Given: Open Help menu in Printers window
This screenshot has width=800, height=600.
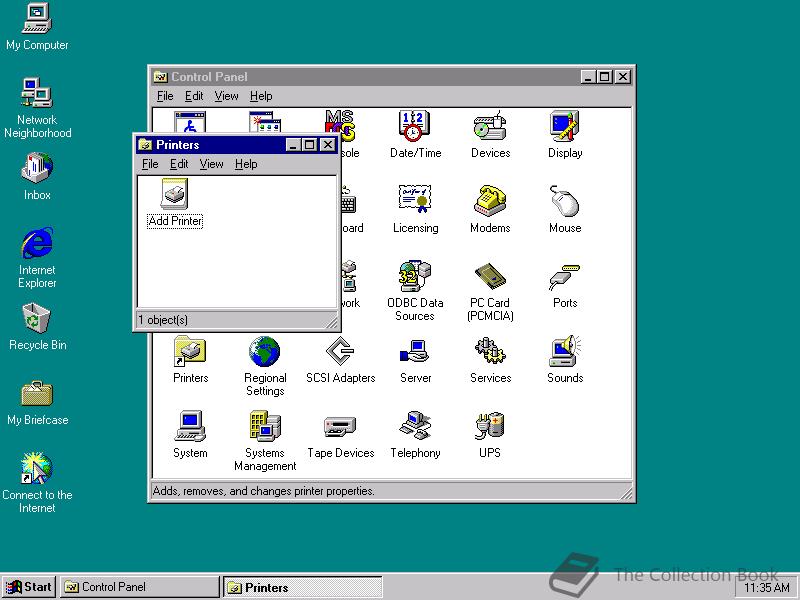Looking at the screenshot, I should (246, 164).
